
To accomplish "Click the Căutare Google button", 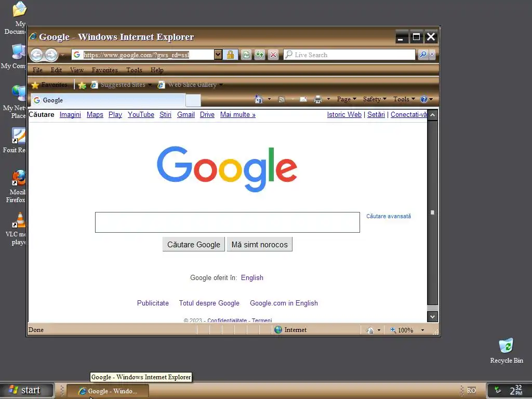I will click(194, 244).
